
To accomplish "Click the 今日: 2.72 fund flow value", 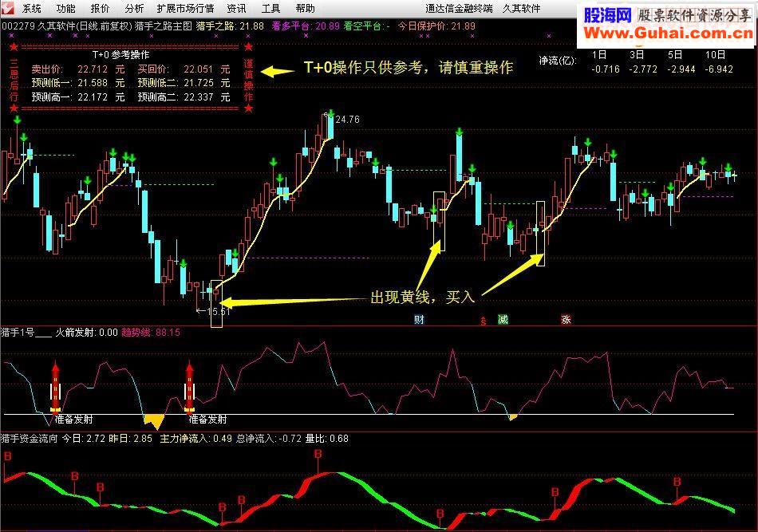I will [x=84, y=439].
